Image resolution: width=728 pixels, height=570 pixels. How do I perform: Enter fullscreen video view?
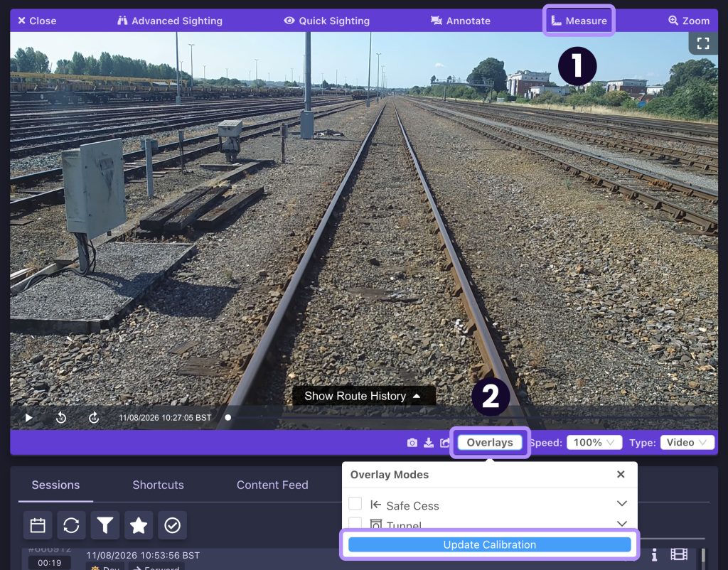703,43
